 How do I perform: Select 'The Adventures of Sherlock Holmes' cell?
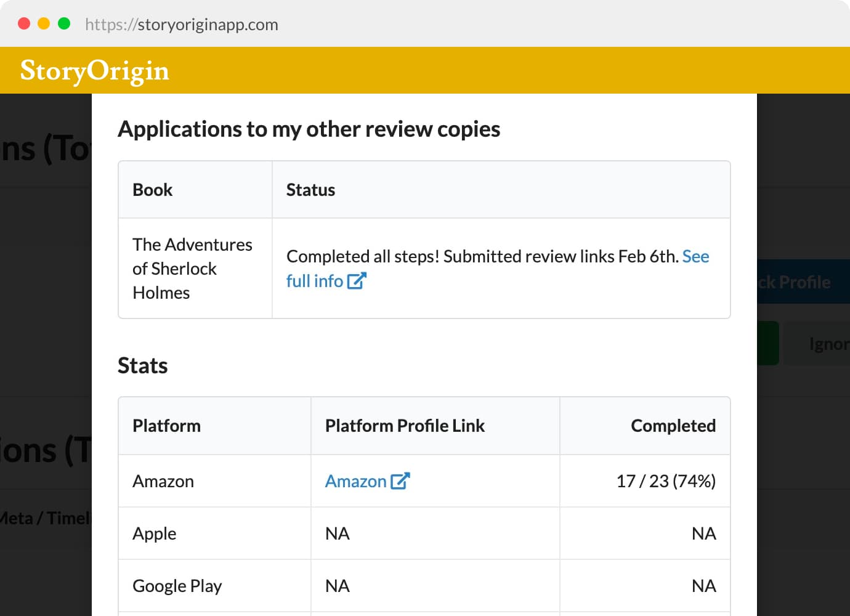195,269
